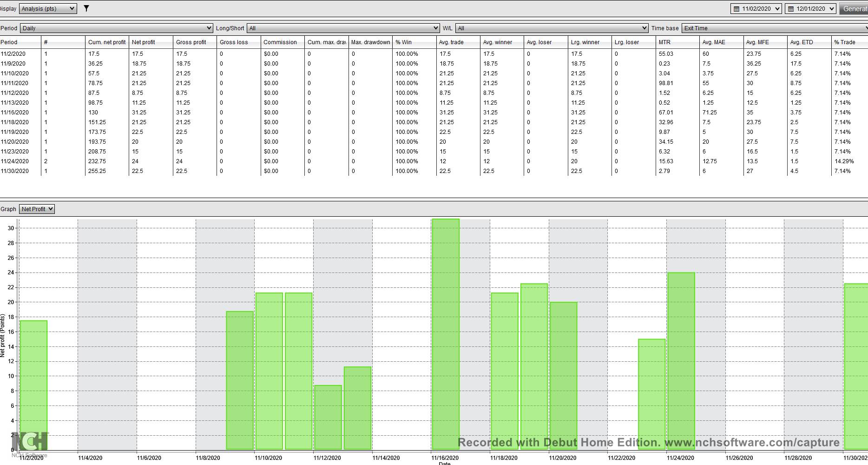Open the Display Analysis (pts) dropdown
Screen dimensions: 868x465
[48, 8]
